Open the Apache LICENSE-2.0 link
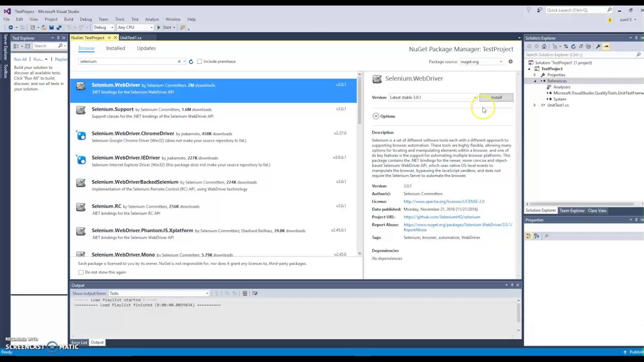 [444, 202]
